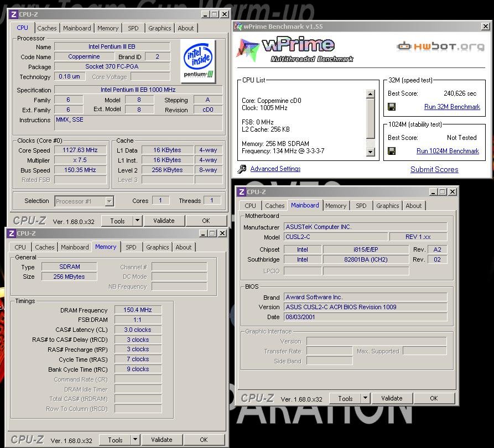Click OK in the Memory CPU-Z window
The image size is (494, 448).
(x=204, y=440)
